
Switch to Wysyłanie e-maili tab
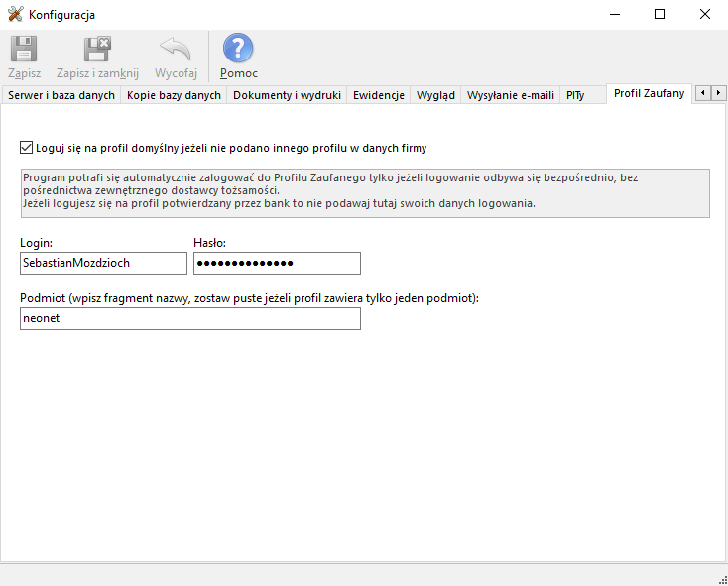(510, 95)
